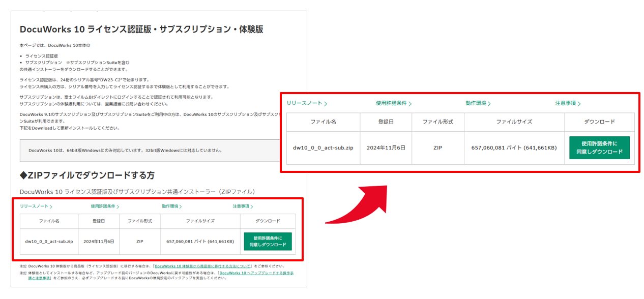The height and width of the screenshot is (299, 644).
Task: Click 登録日 header in the enlarged table
Action: [386, 122]
